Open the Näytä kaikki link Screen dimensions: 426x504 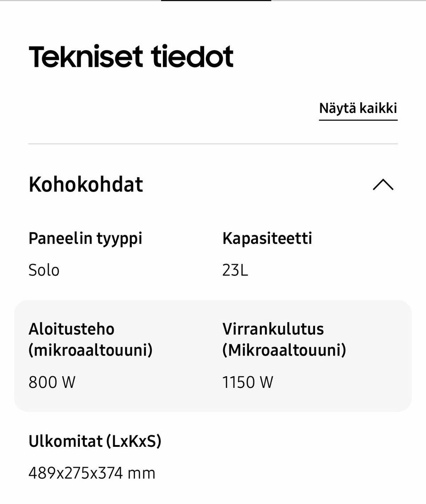358,108
